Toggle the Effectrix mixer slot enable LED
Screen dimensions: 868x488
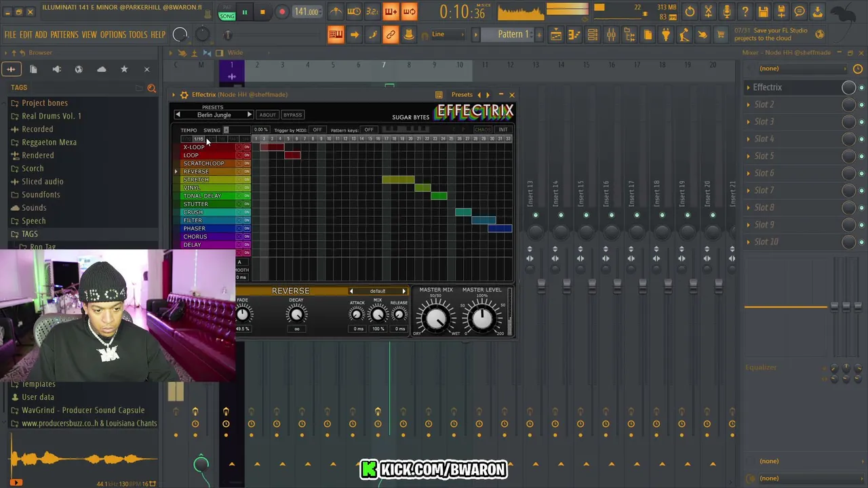tap(861, 87)
